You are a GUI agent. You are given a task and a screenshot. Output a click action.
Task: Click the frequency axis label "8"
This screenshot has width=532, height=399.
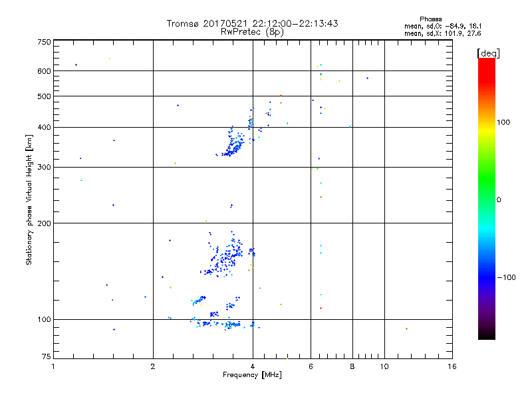[x=352, y=366]
